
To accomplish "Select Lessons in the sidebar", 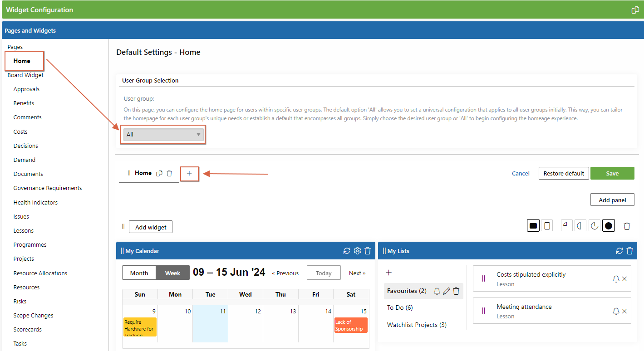I will click(23, 230).
